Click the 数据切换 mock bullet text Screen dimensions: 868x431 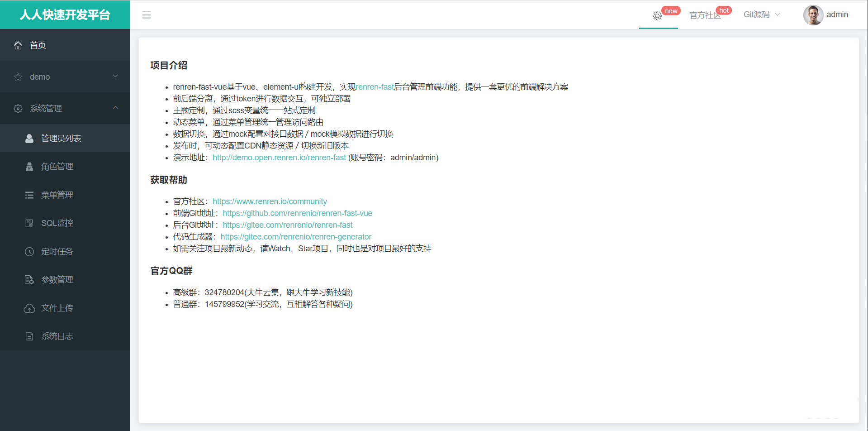283,134
